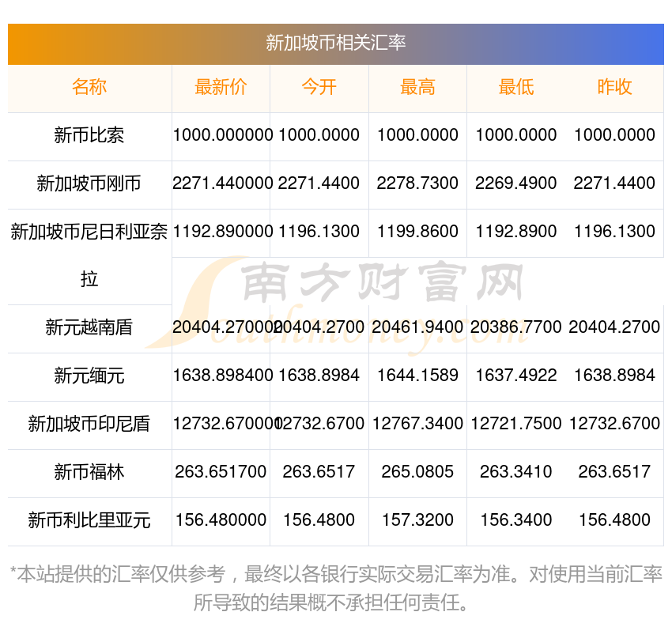Click 新币比索 value in 最高 column
This screenshot has height=627, width=672.
[x=418, y=135]
